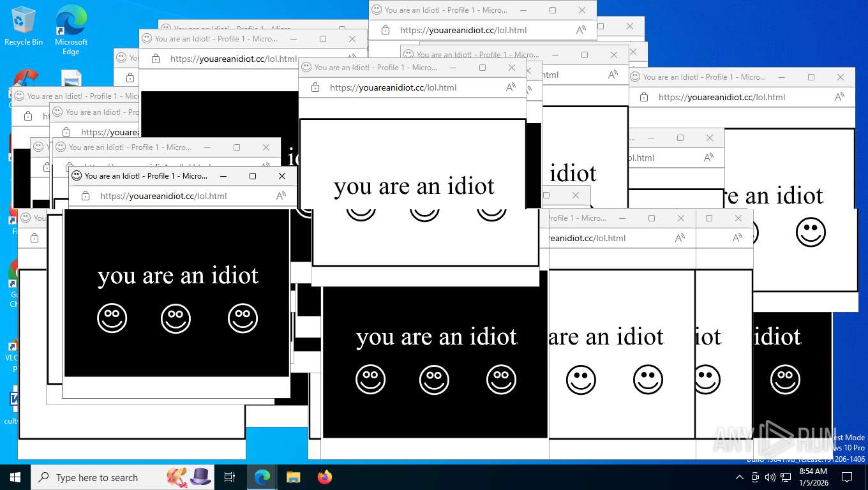The height and width of the screenshot is (490, 868).
Task: Minimize the rightmost Edge window
Action: coord(782,77)
